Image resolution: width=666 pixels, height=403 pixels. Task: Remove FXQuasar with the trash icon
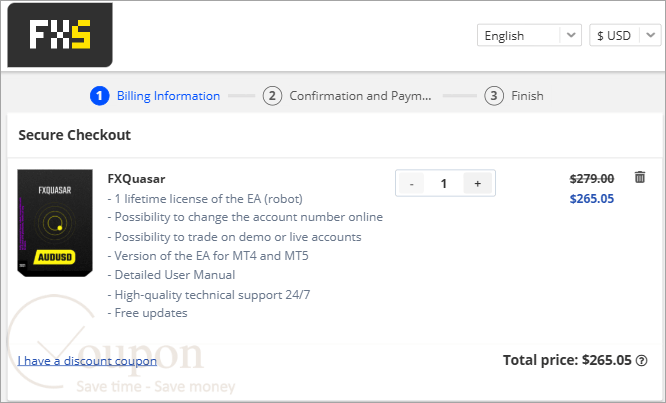pyautogui.click(x=640, y=177)
